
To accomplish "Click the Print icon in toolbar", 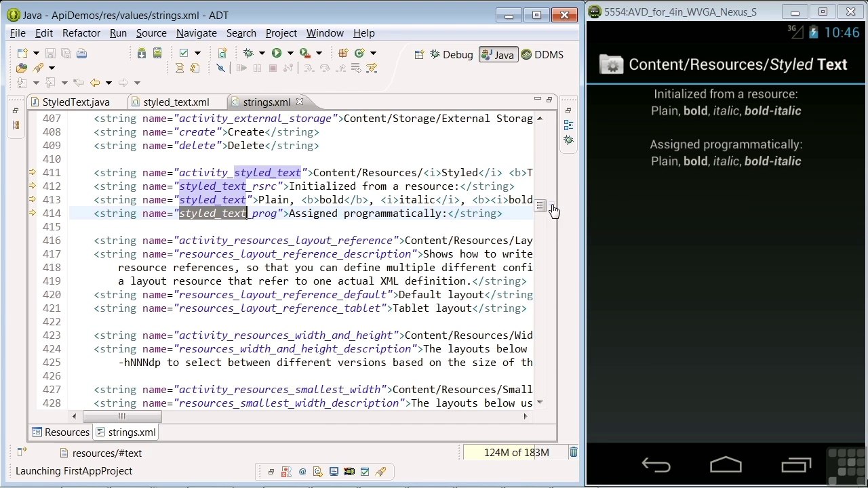I will click(81, 53).
